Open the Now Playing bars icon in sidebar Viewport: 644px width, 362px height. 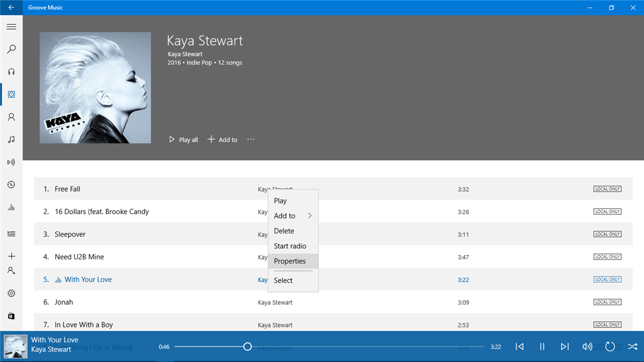coord(11,207)
